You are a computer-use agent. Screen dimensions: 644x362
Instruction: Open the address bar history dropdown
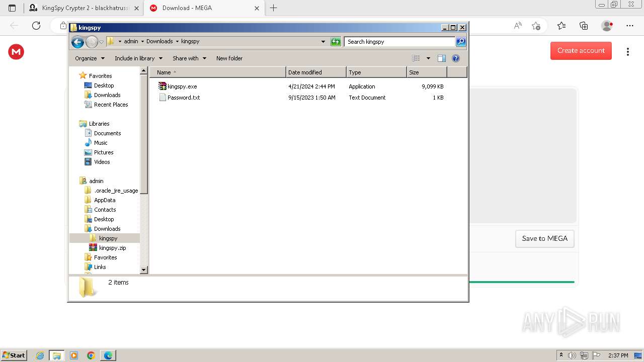(323, 42)
